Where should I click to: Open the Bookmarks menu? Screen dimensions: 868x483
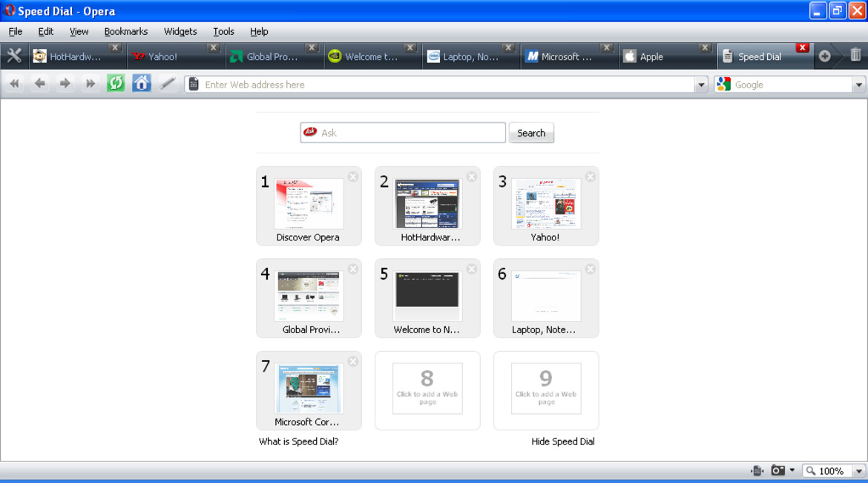(x=125, y=32)
